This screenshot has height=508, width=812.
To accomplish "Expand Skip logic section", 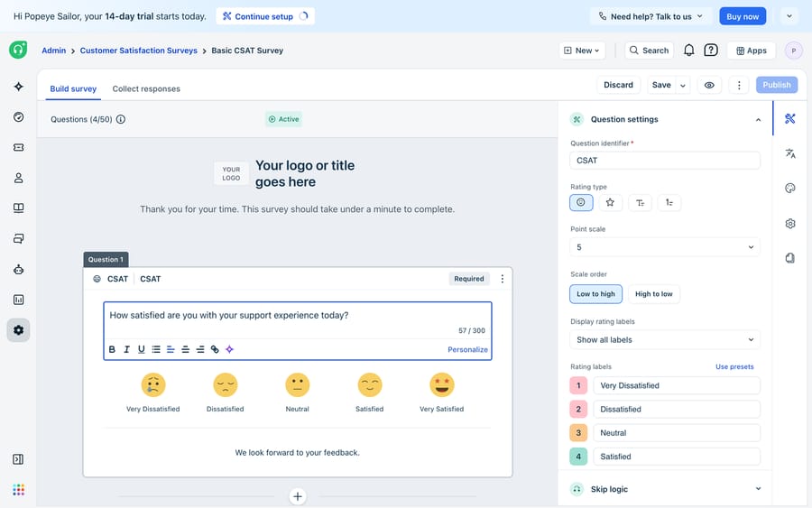I will (x=758, y=489).
